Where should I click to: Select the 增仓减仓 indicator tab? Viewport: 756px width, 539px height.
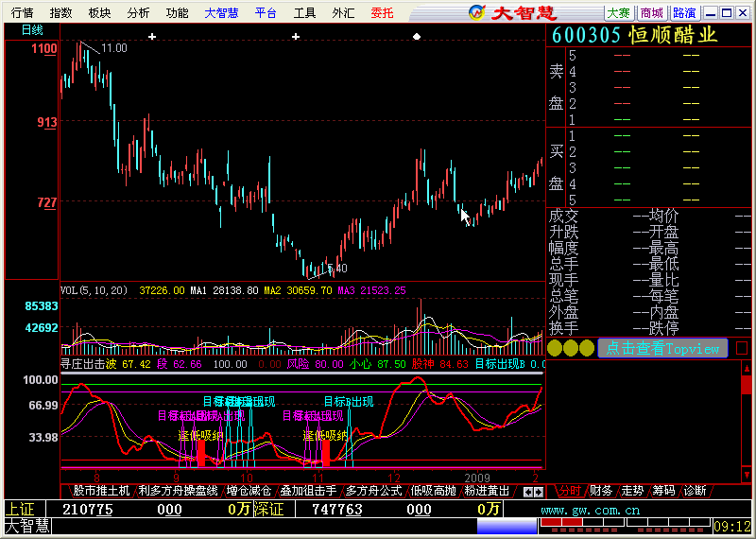click(x=249, y=491)
